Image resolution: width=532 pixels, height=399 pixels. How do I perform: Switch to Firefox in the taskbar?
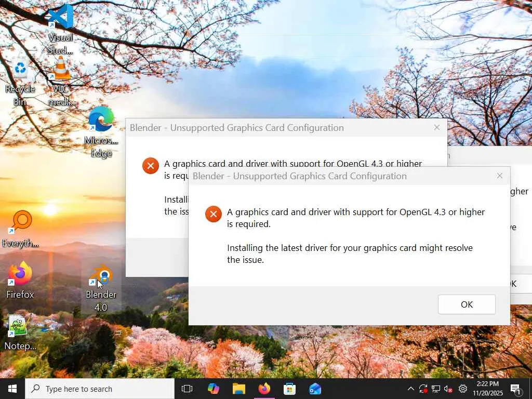coord(264,389)
